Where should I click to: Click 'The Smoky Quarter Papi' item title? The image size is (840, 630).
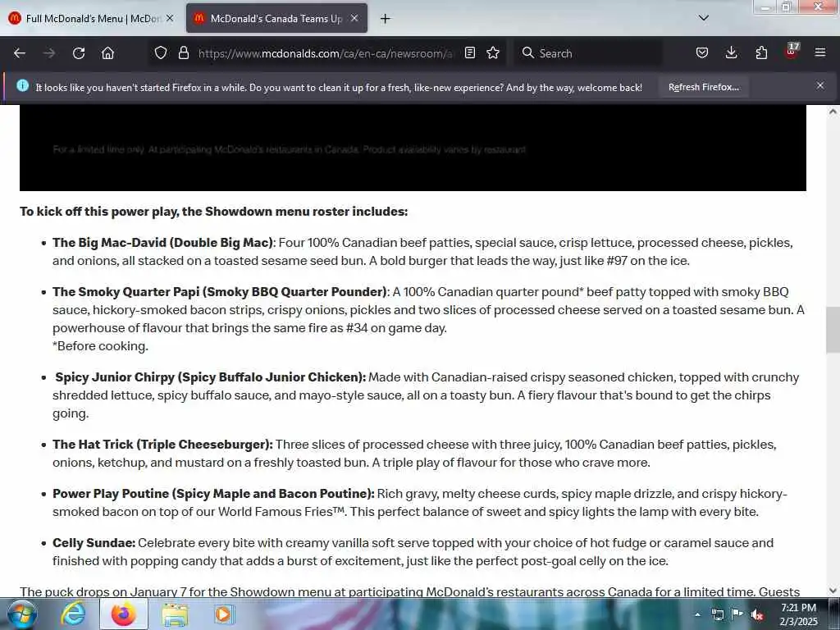220,292
